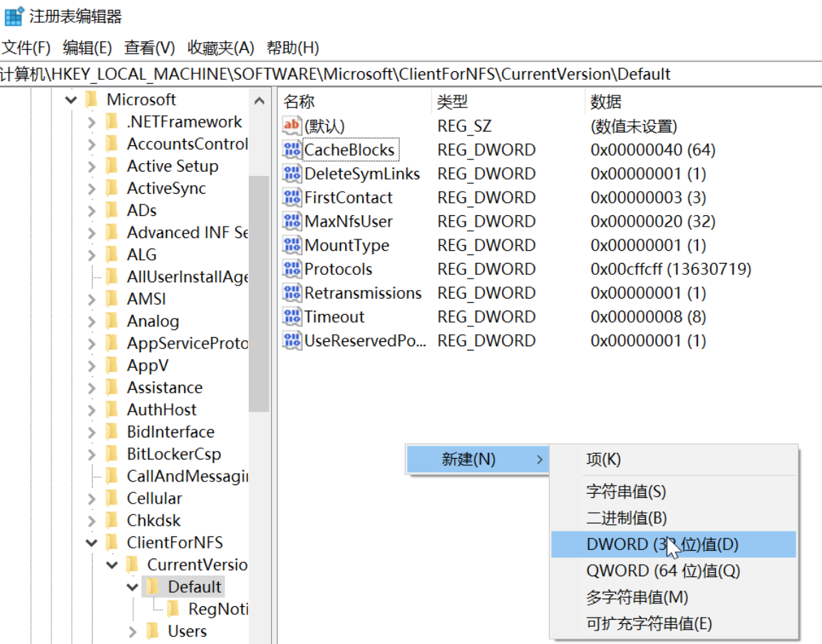Click the registry path address bar
The width and height of the screenshot is (822, 644).
click(411, 74)
